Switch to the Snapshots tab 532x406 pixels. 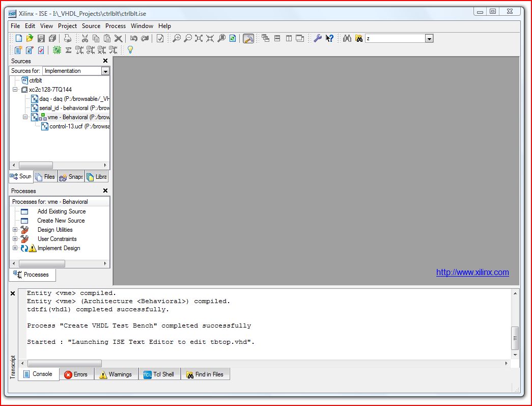click(71, 177)
